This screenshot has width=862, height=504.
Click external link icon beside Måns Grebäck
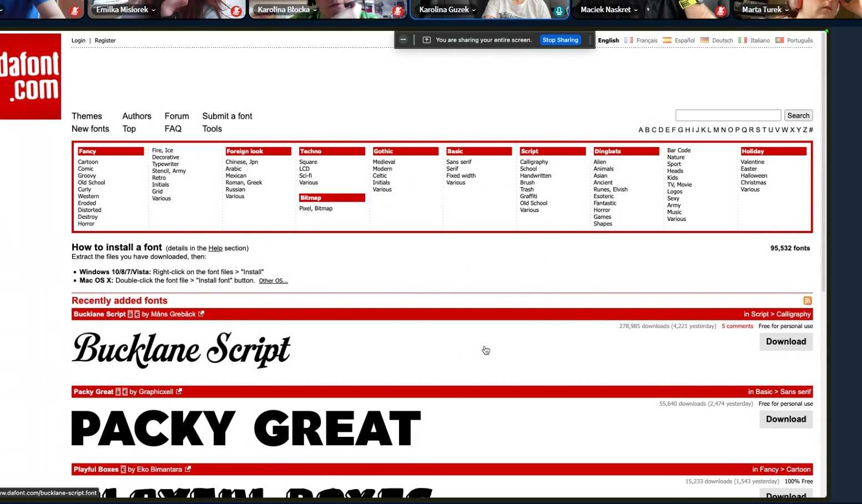[201, 314]
